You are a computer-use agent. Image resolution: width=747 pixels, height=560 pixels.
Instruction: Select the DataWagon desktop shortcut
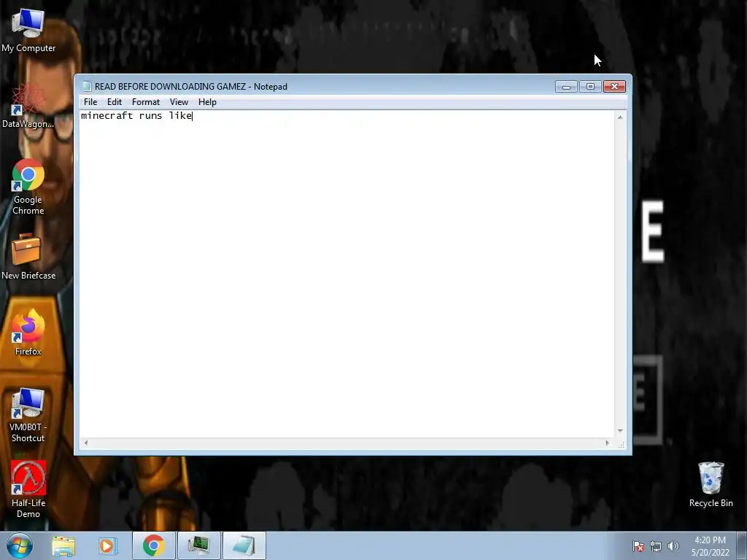click(x=28, y=106)
